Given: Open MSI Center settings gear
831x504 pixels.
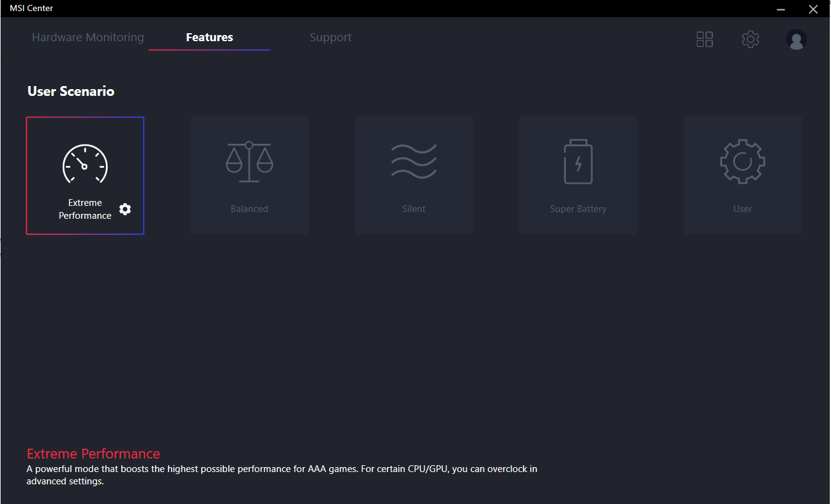Looking at the screenshot, I should point(750,39).
